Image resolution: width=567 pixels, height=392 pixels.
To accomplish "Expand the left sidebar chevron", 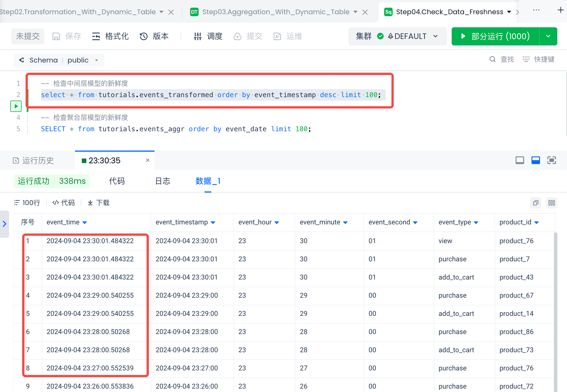I will point(5,224).
